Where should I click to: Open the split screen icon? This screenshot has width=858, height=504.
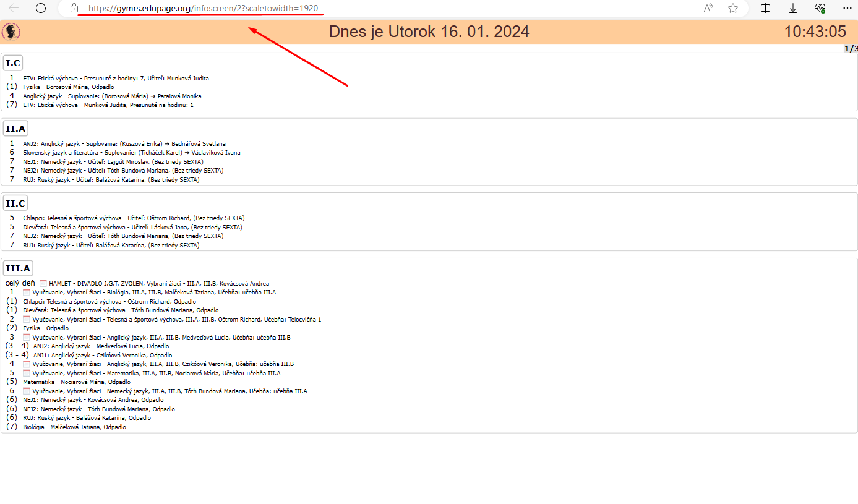click(765, 8)
